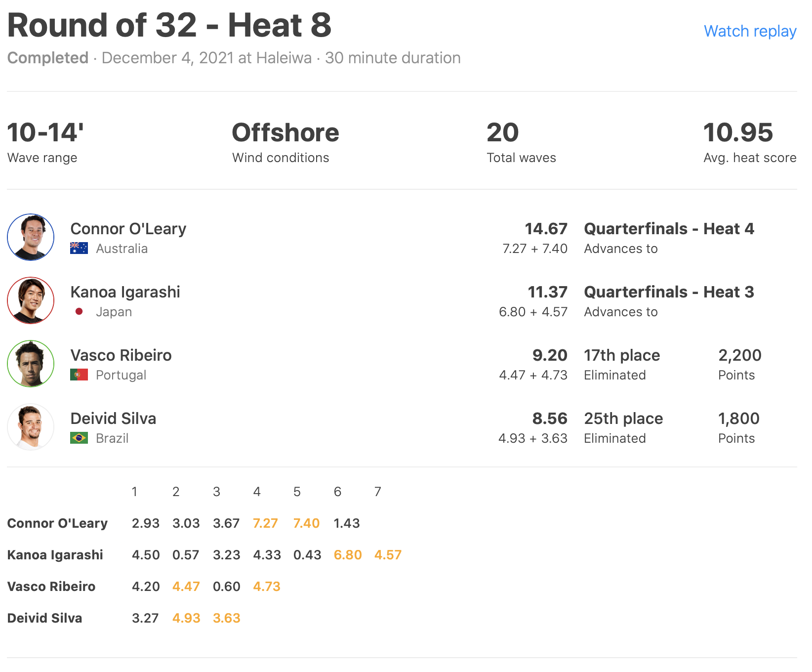Open Connor O'Leary's profile photo
The width and height of the screenshot is (812, 672).
tap(31, 237)
